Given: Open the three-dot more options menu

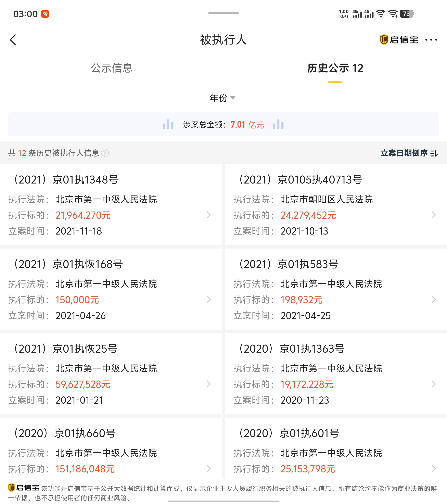Looking at the screenshot, I should pyautogui.click(x=431, y=40).
